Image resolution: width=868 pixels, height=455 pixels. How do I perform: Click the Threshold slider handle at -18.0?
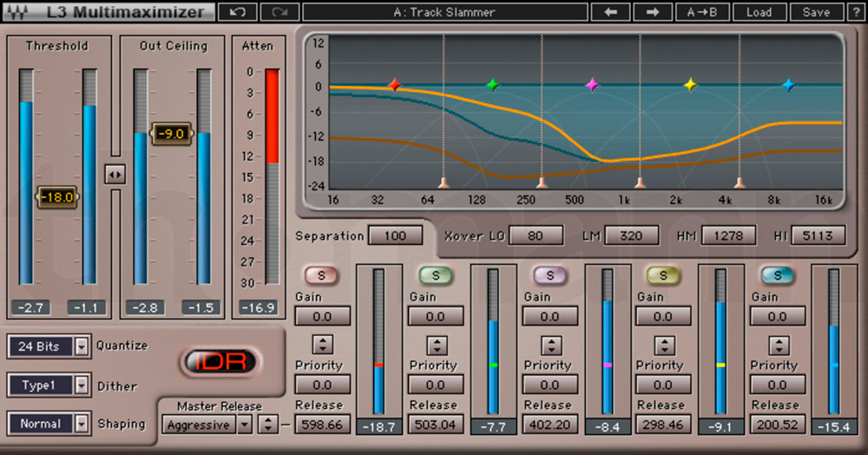56,196
